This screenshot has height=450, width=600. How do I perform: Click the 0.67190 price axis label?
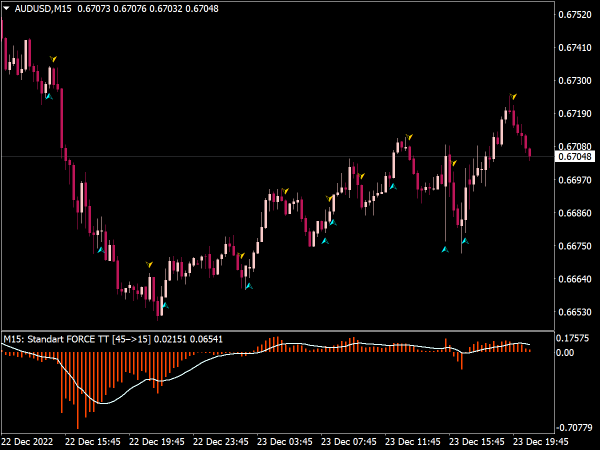point(574,114)
